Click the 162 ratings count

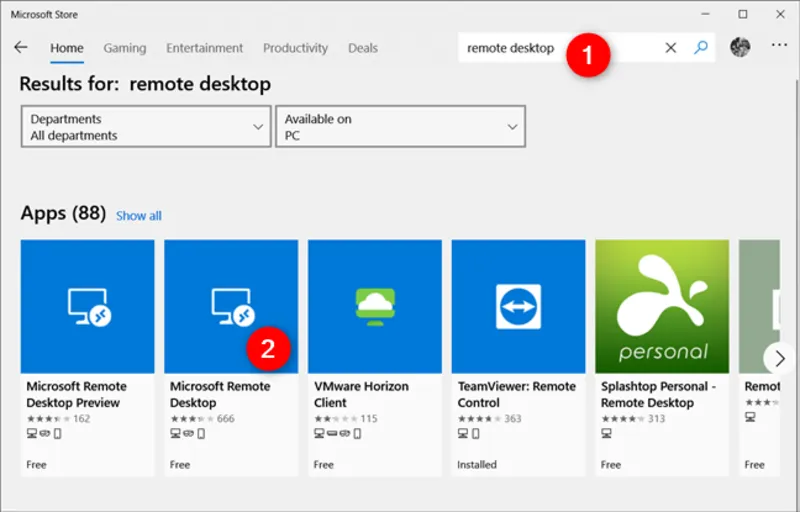82,419
